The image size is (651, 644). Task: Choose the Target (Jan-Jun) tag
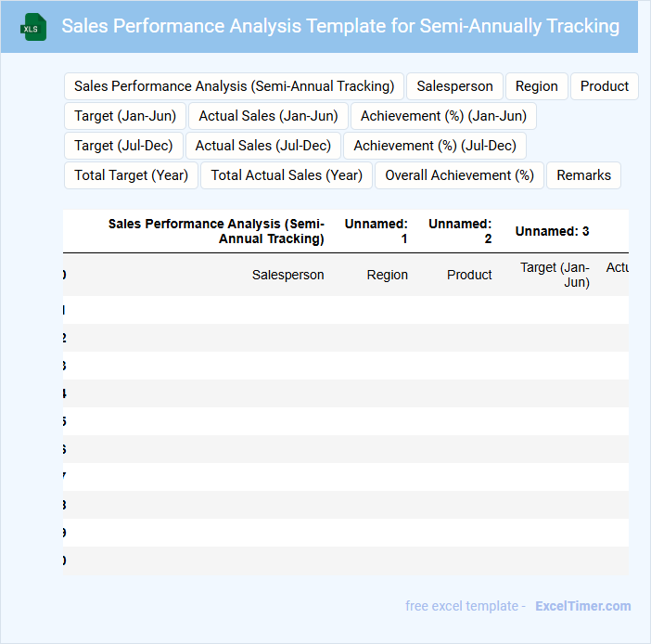125,116
